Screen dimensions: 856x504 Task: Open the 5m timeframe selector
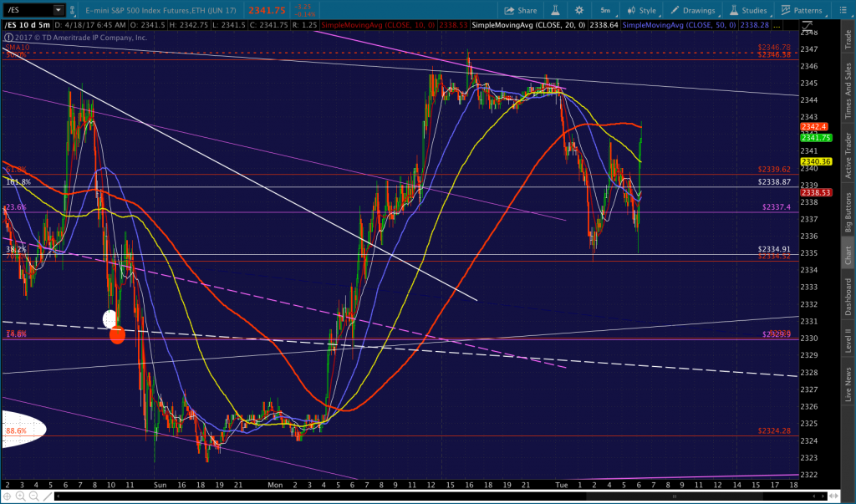point(607,10)
